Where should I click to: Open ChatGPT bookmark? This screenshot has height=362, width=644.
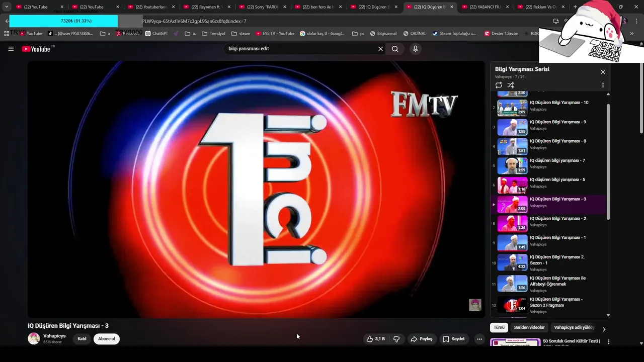pyautogui.click(x=156, y=33)
